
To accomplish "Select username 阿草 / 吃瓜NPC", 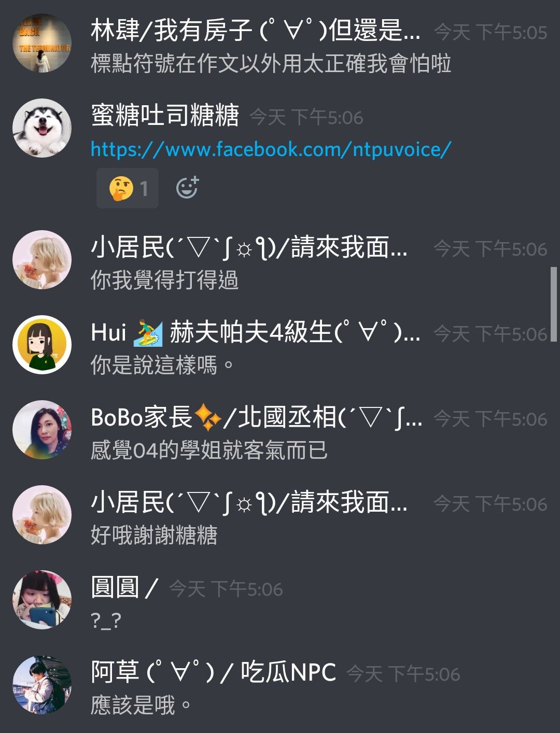I will click(x=213, y=672).
